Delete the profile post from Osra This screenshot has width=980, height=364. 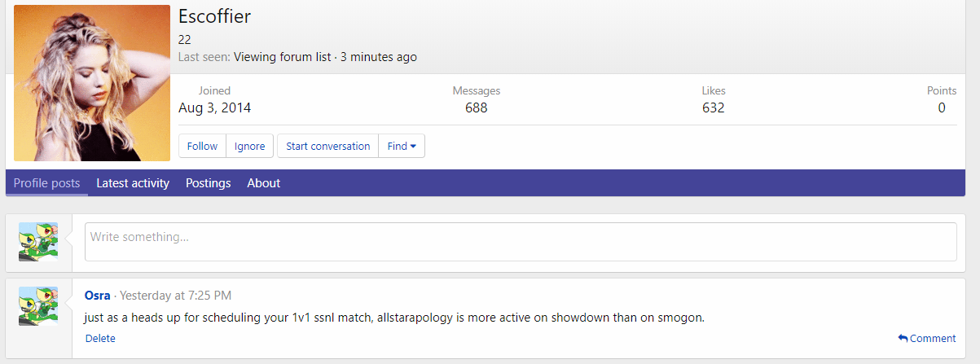pyautogui.click(x=100, y=339)
